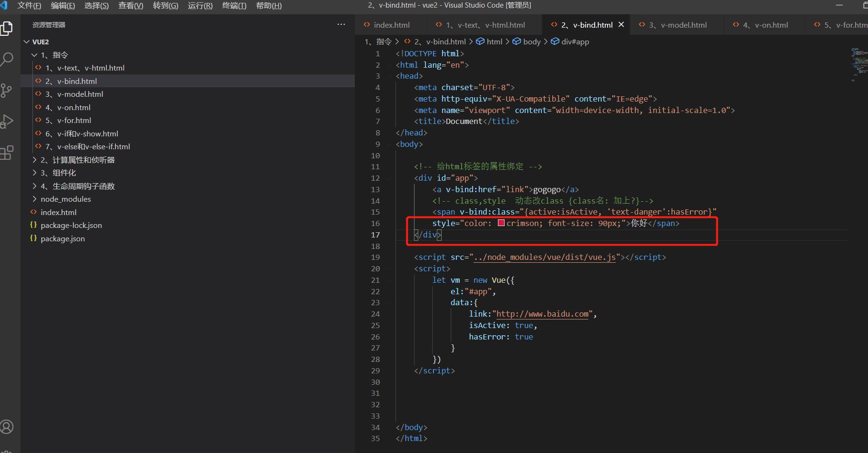Click the 资源管理器 panel title

49,25
